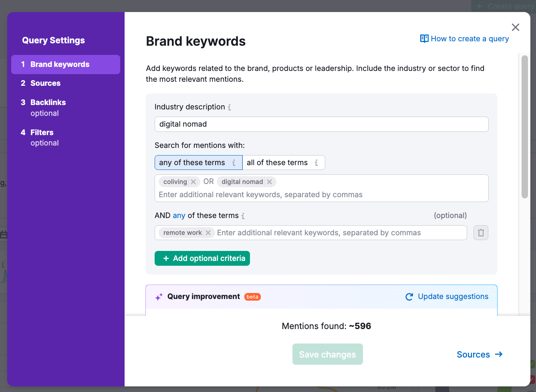This screenshot has width=536, height=392.
Task: Remove the coliving keyword tag
Action: coord(193,182)
